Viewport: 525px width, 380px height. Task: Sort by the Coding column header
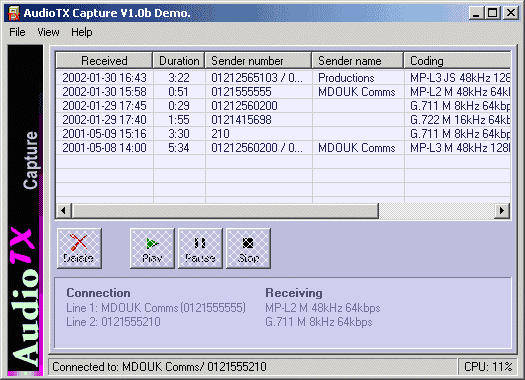pyautogui.click(x=457, y=61)
